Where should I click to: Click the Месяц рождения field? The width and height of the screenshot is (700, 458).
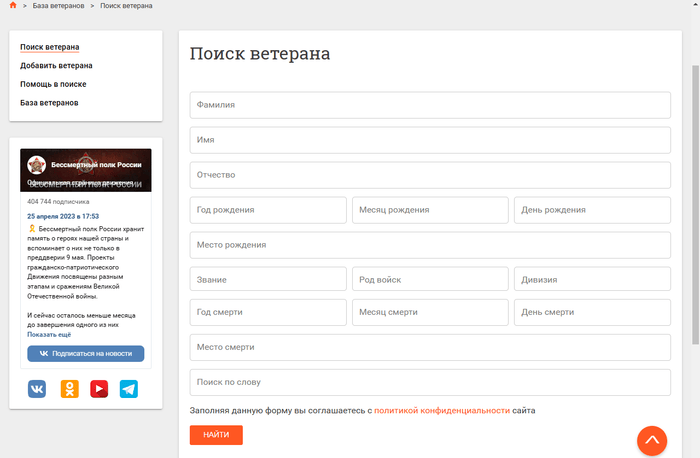tap(430, 210)
